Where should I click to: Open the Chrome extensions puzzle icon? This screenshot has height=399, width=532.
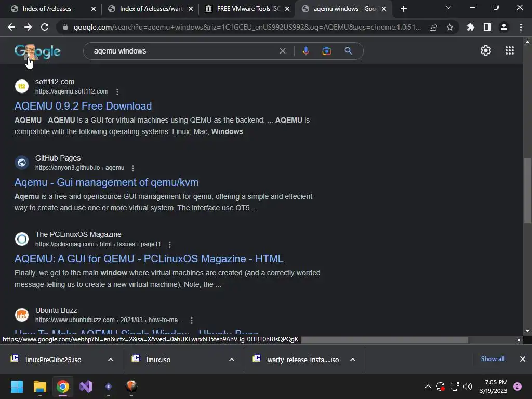[470, 27]
